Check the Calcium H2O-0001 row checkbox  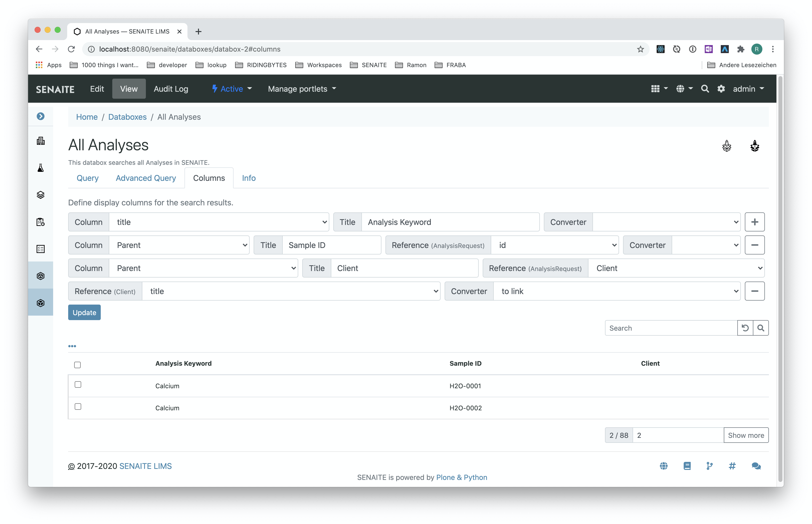point(78,384)
